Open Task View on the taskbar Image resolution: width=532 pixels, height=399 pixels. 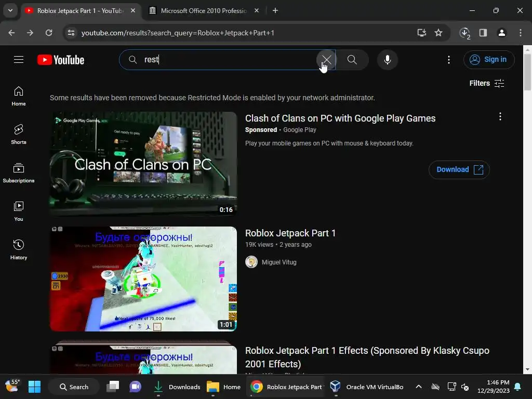point(113,387)
